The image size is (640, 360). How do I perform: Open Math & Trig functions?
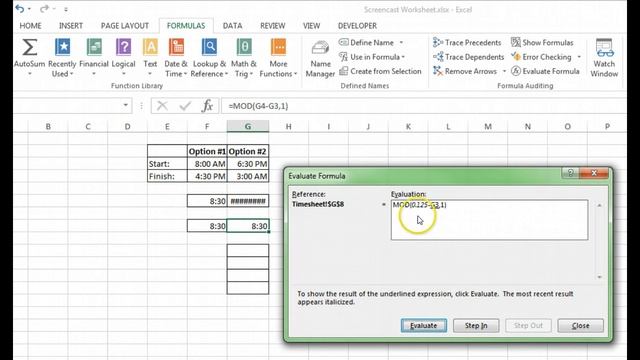point(244,57)
